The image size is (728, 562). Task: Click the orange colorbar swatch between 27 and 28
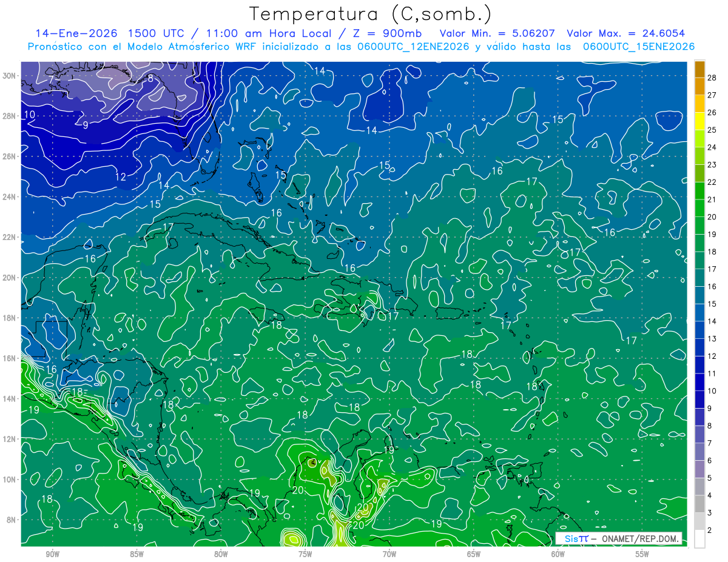(699, 85)
